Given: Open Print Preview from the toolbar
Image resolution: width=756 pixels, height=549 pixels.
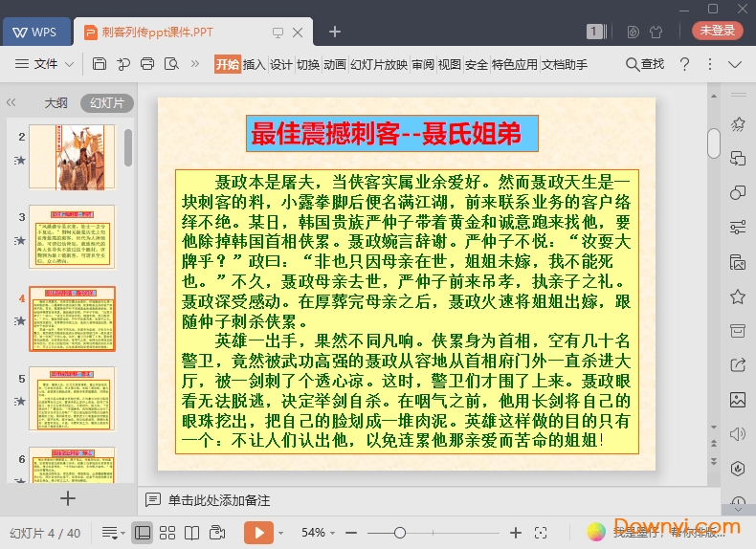Looking at the screenshot, I should 171,64.
